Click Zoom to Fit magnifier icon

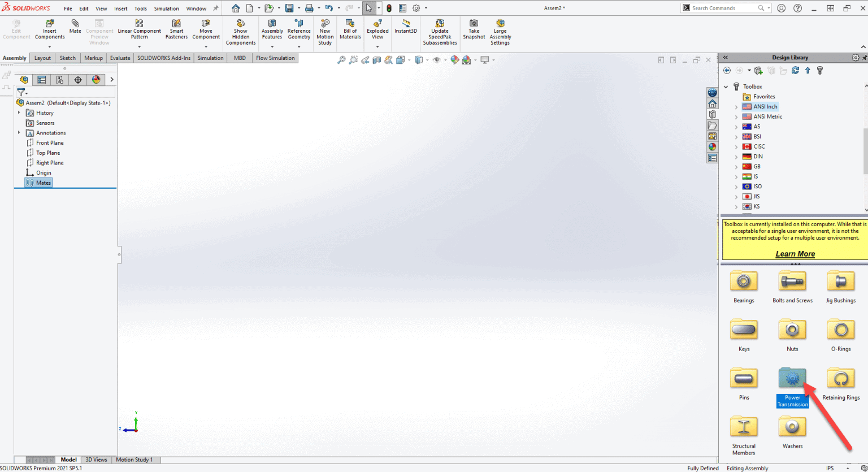[x=341, y=59]
